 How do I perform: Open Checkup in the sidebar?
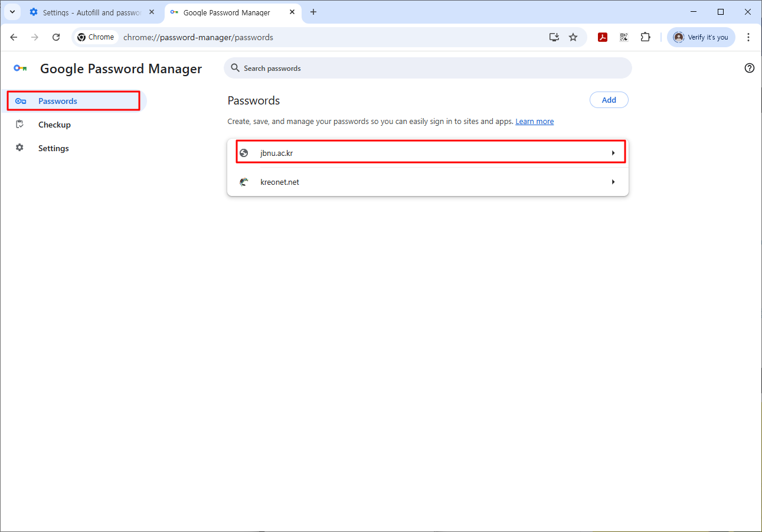point(74,125)
